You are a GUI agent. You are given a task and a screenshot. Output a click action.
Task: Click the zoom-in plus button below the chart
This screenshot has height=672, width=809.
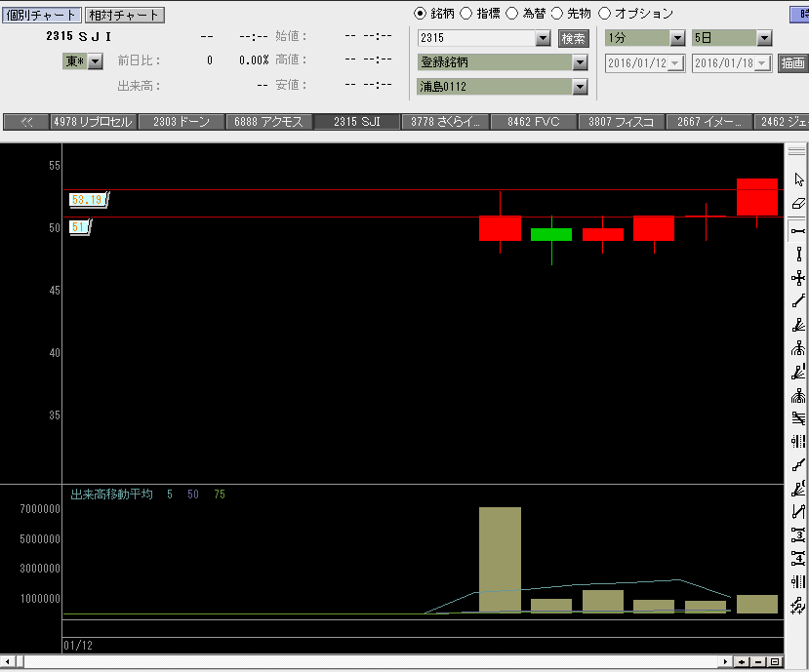click(x=742, y=661)
